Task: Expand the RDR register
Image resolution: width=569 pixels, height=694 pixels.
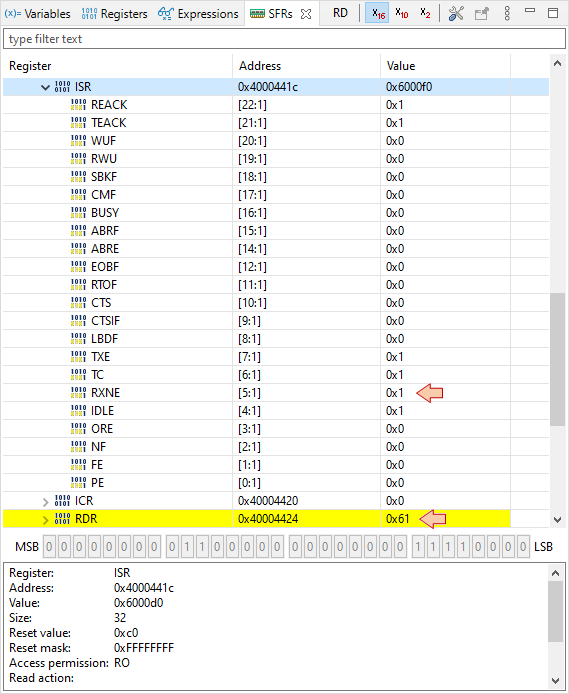Action: click(45, 520)
